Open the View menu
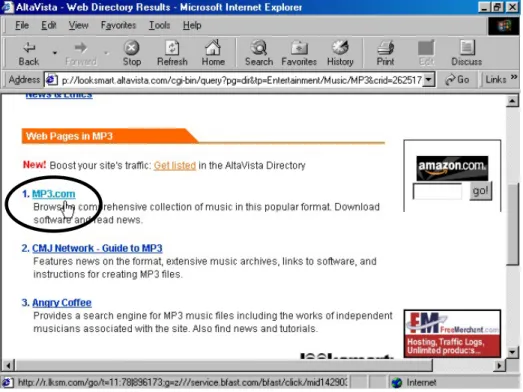This screenshot has width=523, height=392. click(x=78, y=25)
